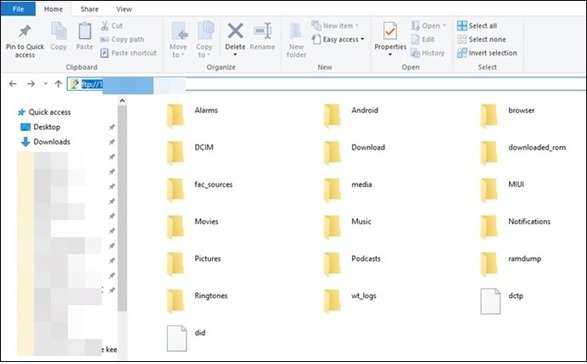Select the wt_logs folder
The width and height of the screenshot is (587, 364).
(x=351, y=300)
